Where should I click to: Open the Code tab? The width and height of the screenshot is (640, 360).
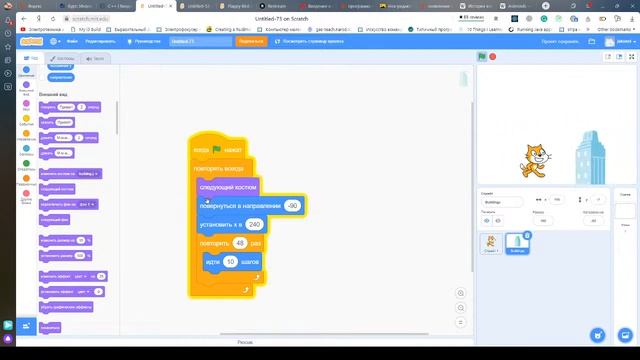pos(31,58)
